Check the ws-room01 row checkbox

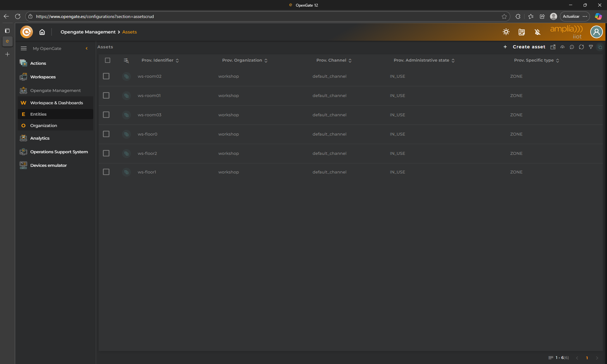pyautogui.click(x=106, y=95)
